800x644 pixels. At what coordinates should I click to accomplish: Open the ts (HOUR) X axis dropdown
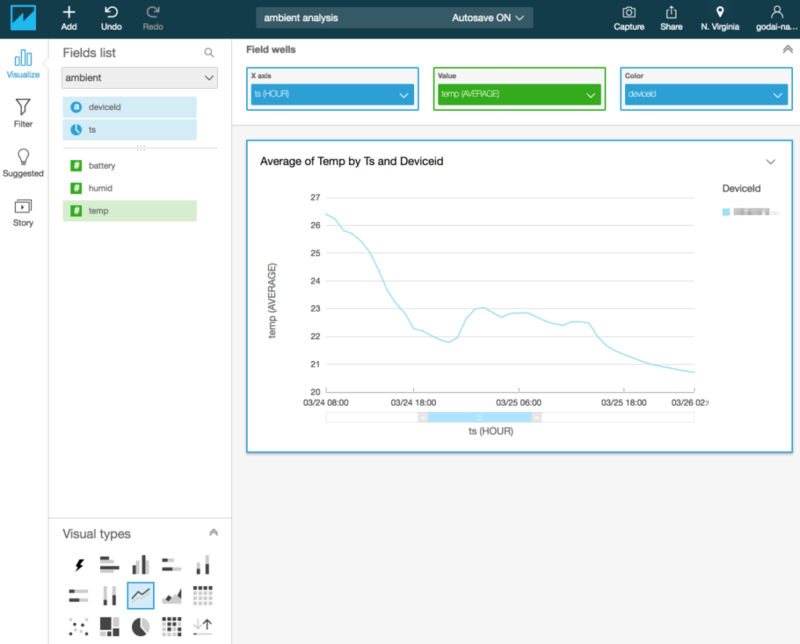(x=332, y=94)
